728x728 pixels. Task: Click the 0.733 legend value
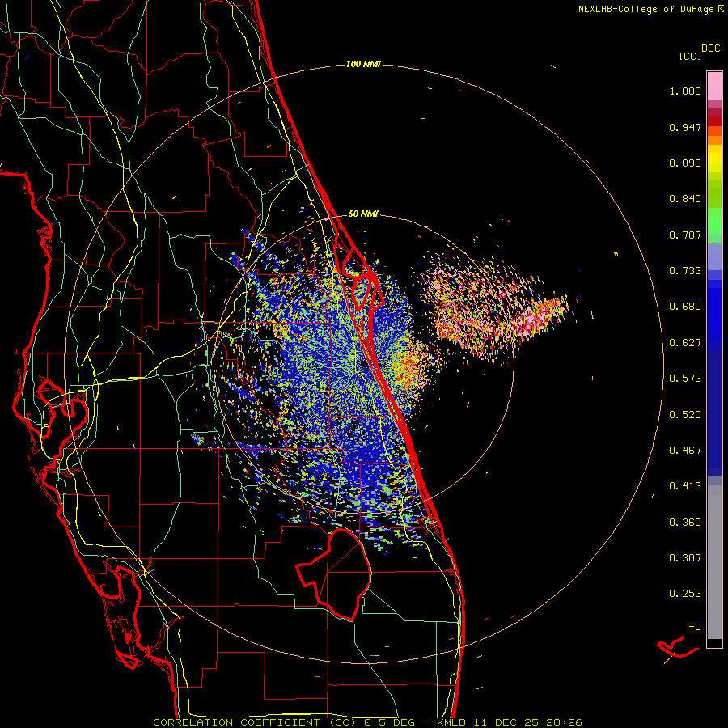point(685,271)
